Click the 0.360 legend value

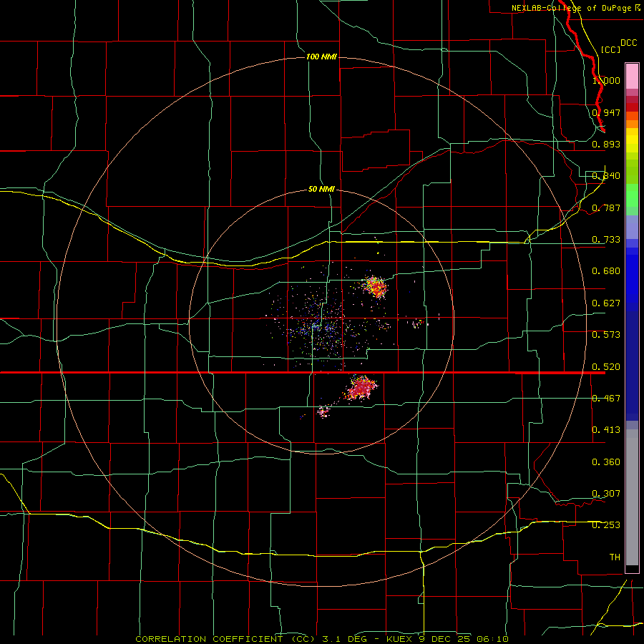606,462
